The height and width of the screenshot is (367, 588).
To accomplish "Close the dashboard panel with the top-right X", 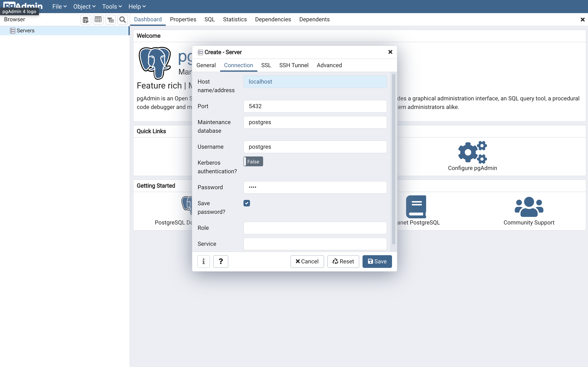I will (x=582, y=20).
